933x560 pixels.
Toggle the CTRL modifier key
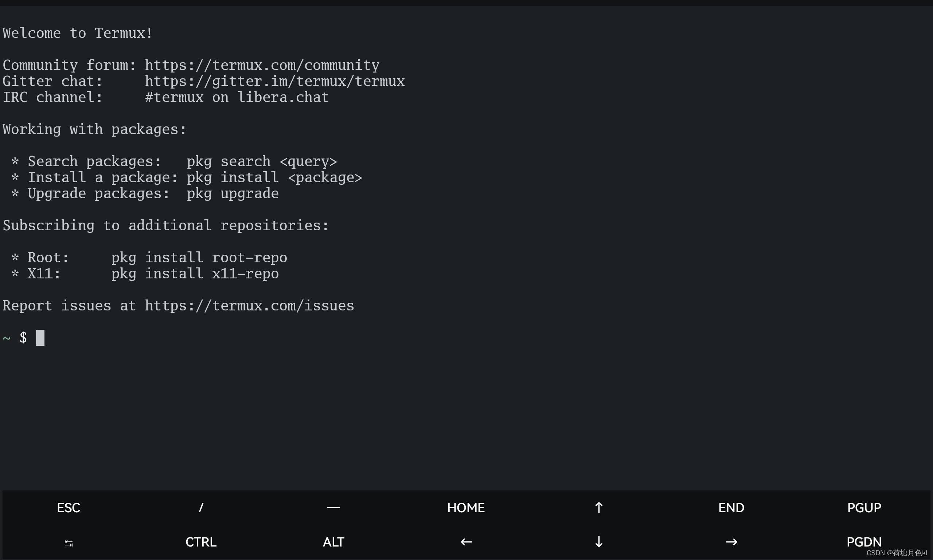[x=201, y=542]
